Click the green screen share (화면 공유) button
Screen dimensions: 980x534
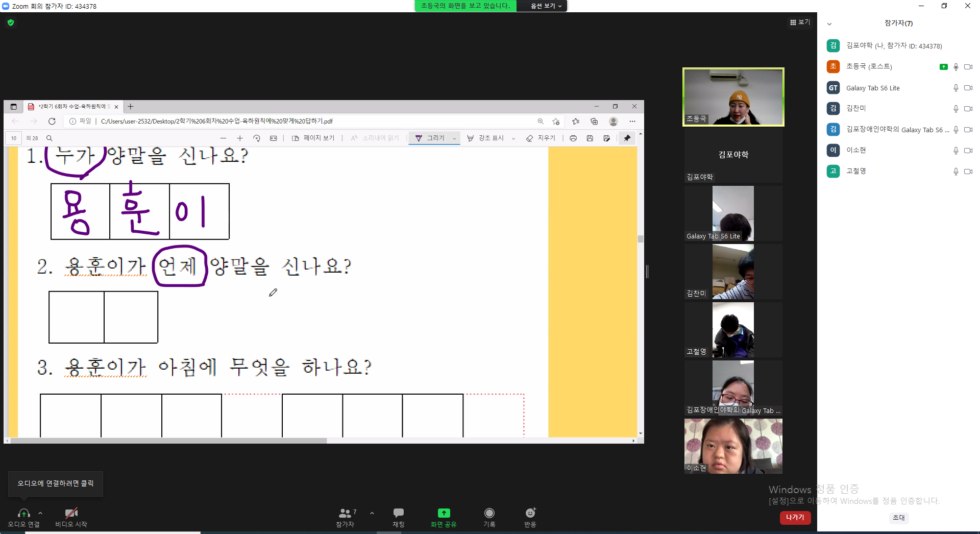444,517
